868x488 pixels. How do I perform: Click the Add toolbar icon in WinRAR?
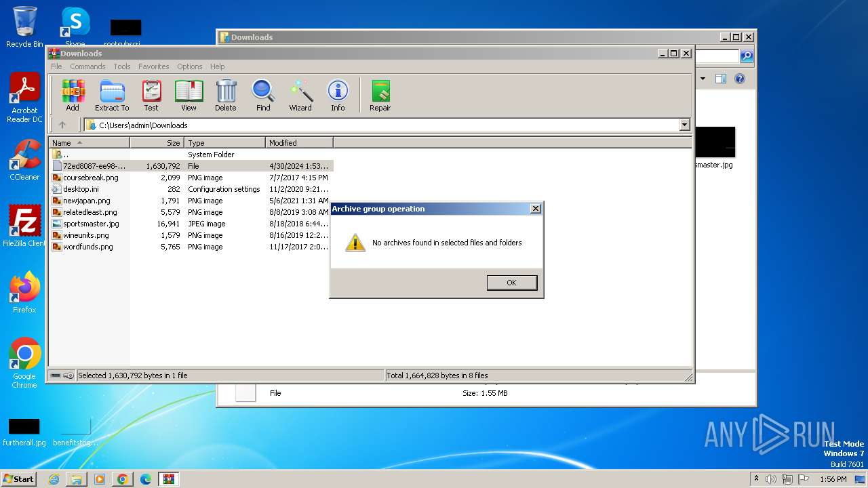[x=73, y=95]
